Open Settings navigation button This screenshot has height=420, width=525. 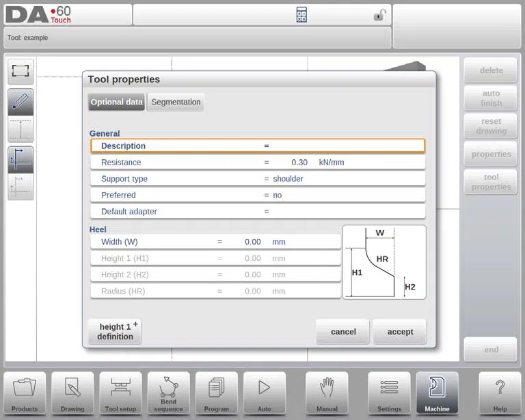(x=389, y=393)
